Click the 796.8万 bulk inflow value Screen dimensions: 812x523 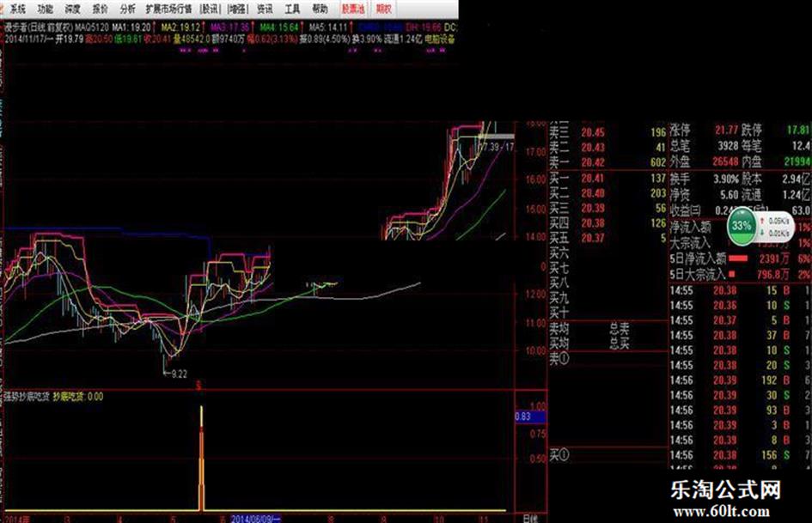773,275
